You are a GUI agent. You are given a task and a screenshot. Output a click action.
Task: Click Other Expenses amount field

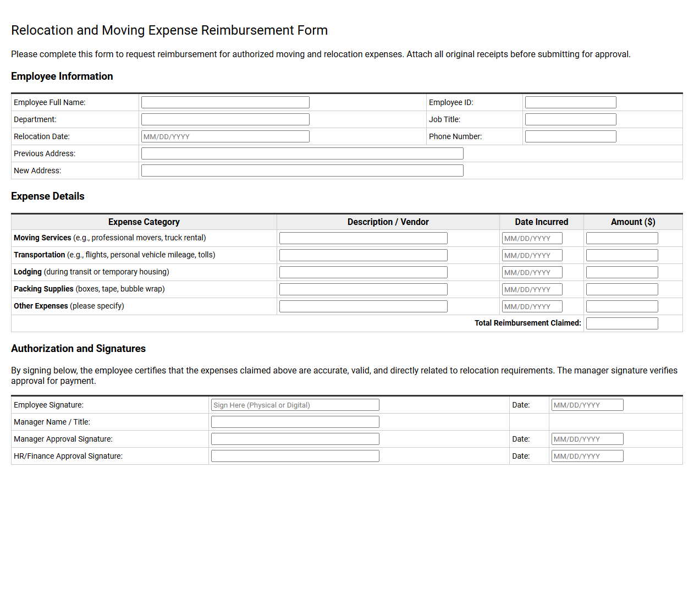click(x=622, y=306)
